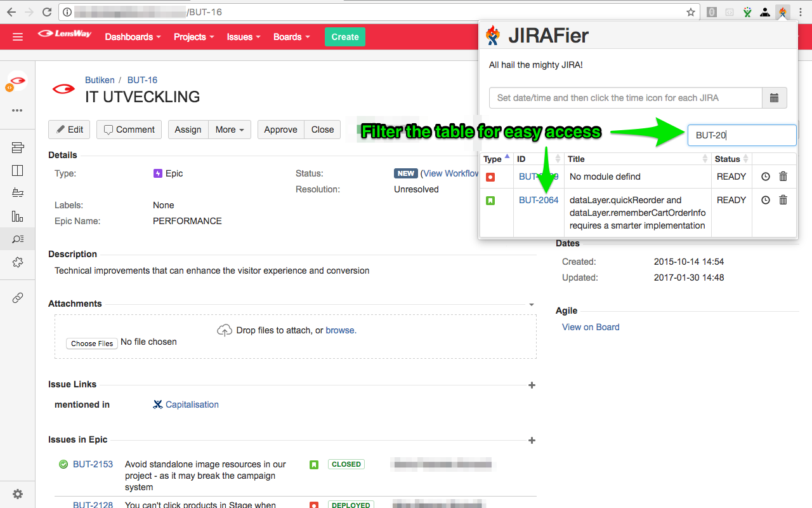Click the JIRAfier extension icon in Chrome toolbar
Viewport: 812px width, 508px height.
pos(783,12)
